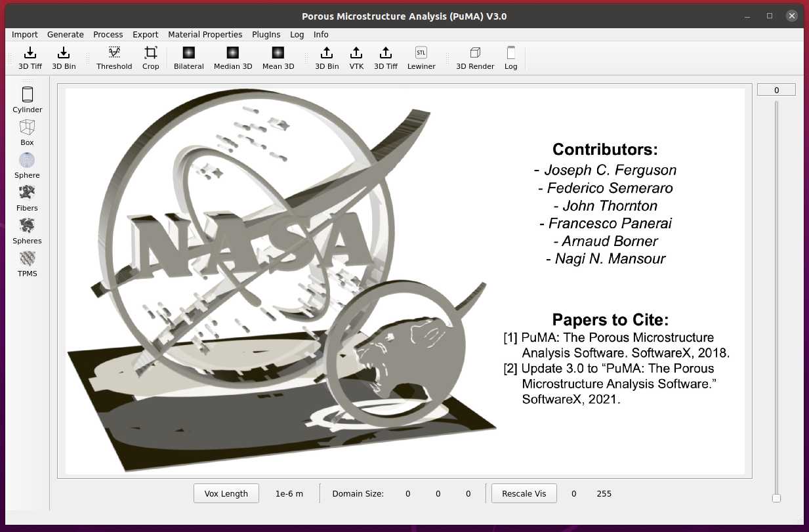Click the export 3D Bin upload-arrow icon

point(327,53)
